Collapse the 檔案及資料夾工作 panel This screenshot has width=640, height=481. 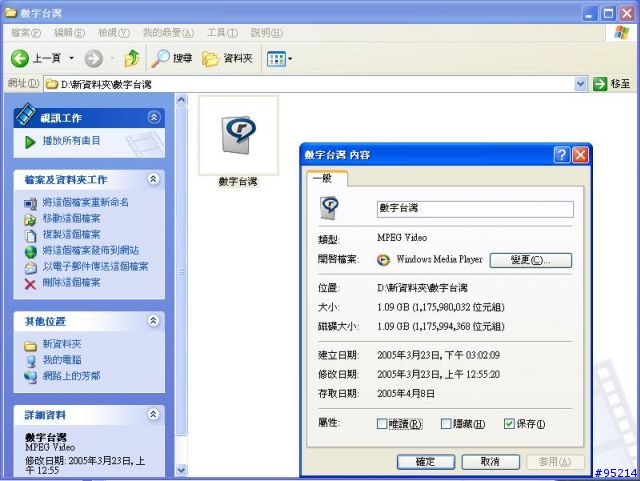click(153, 179)
